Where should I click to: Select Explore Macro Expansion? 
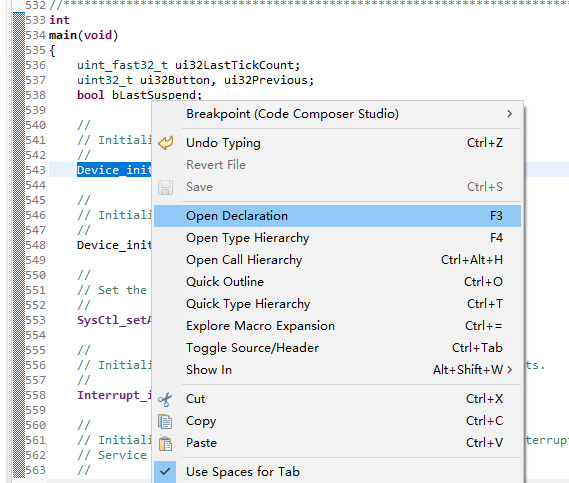click(337, 326)
